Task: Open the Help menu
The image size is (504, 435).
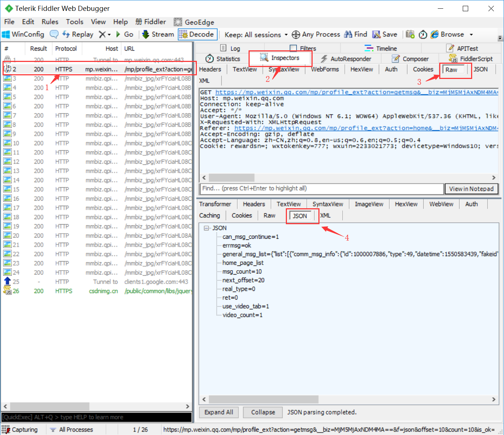Action: (120, 22)
